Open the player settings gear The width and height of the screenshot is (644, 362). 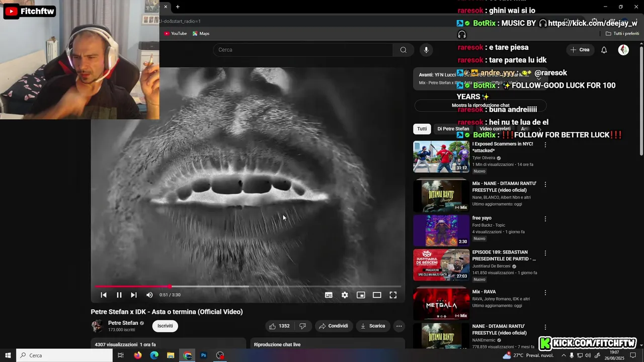(x=345, y=295)
